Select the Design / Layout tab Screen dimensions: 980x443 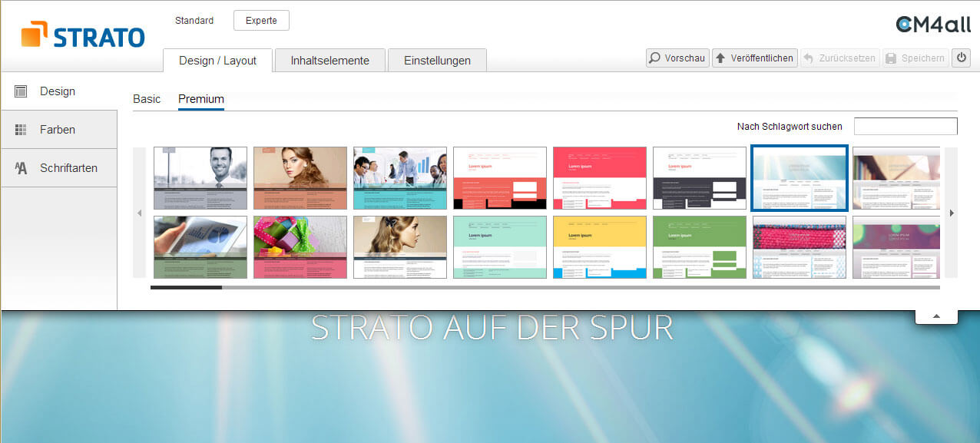pos(218,61)
